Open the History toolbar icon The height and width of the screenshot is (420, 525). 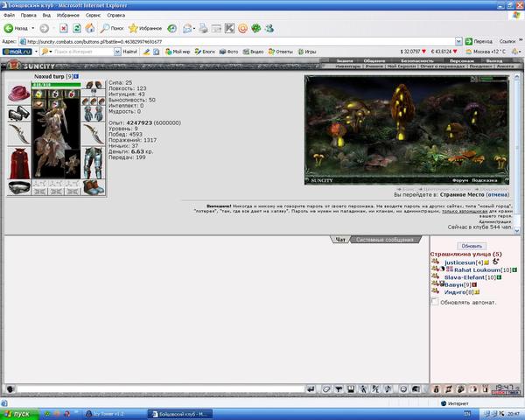point(172,29)
